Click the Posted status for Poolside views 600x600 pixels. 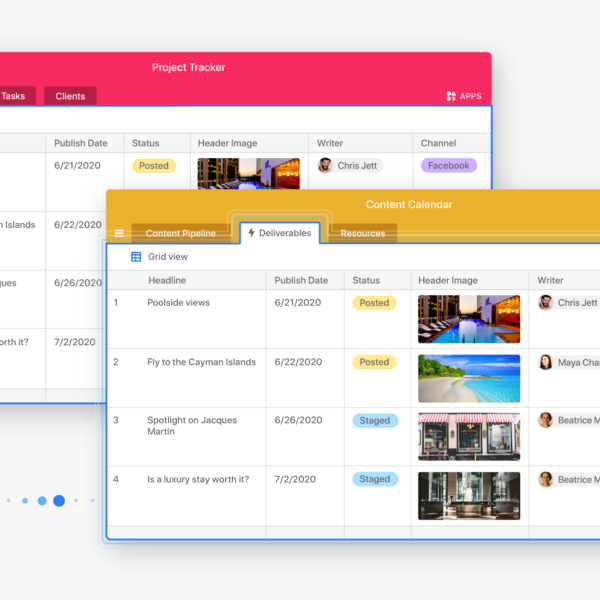(374, 303)
